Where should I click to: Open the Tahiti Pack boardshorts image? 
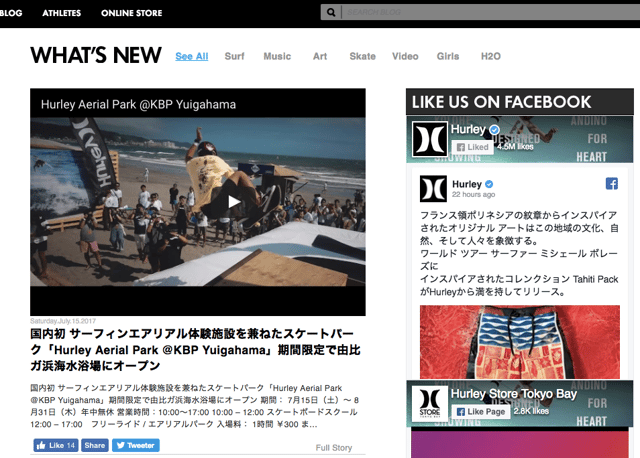520,342
